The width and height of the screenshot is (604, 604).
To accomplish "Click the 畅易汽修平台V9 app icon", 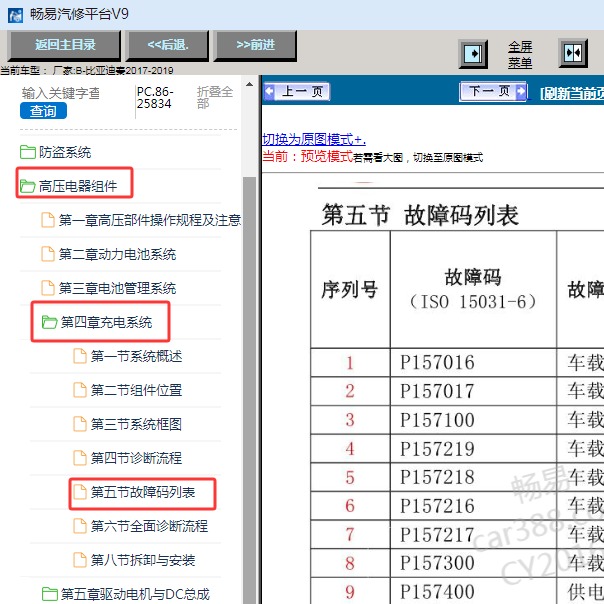I will (x=15, y=15).
